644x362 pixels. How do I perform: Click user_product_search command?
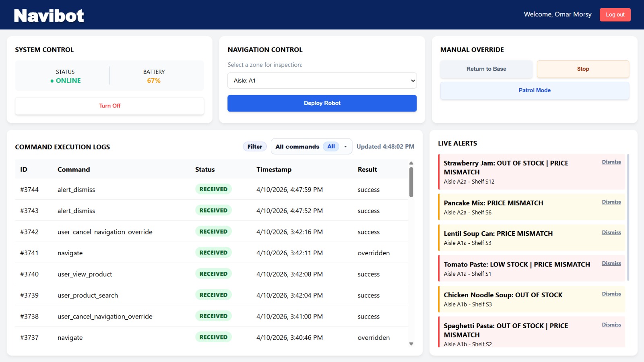click(x=88, y=296)
